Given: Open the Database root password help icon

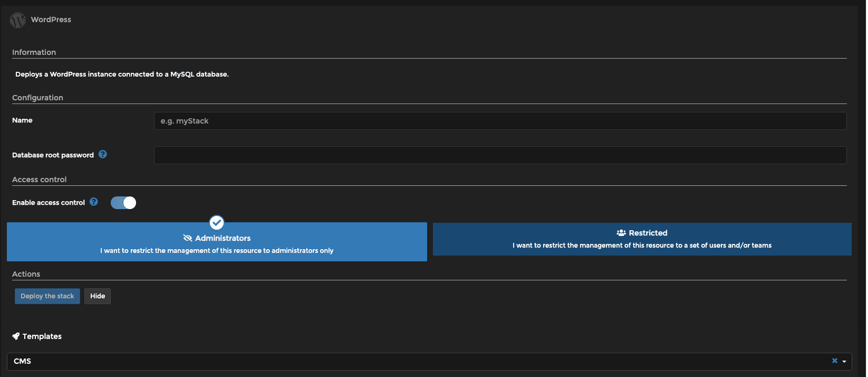Looking at the screenshot, I should point(103,154).
